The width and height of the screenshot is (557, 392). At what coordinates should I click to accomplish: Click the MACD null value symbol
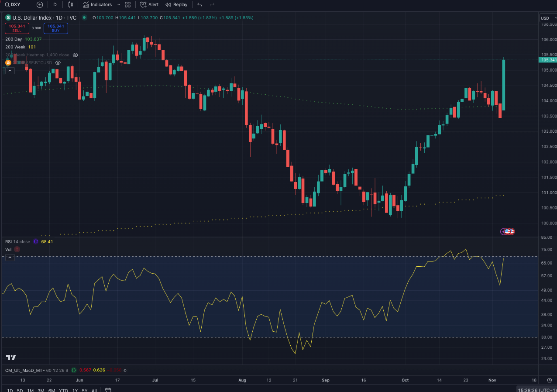click(x=125, y=370)
